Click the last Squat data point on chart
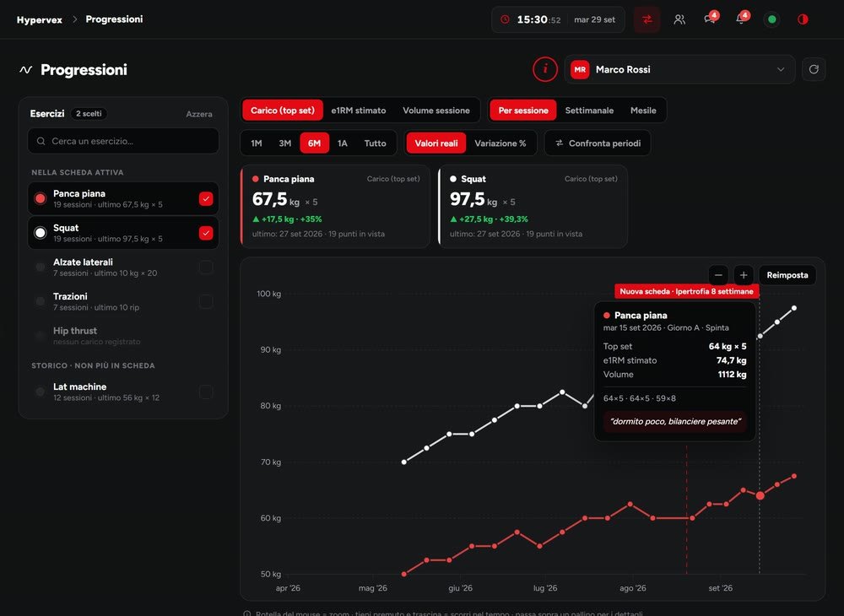Viewport: 844px width, 616px height. [x=794, y=308]
